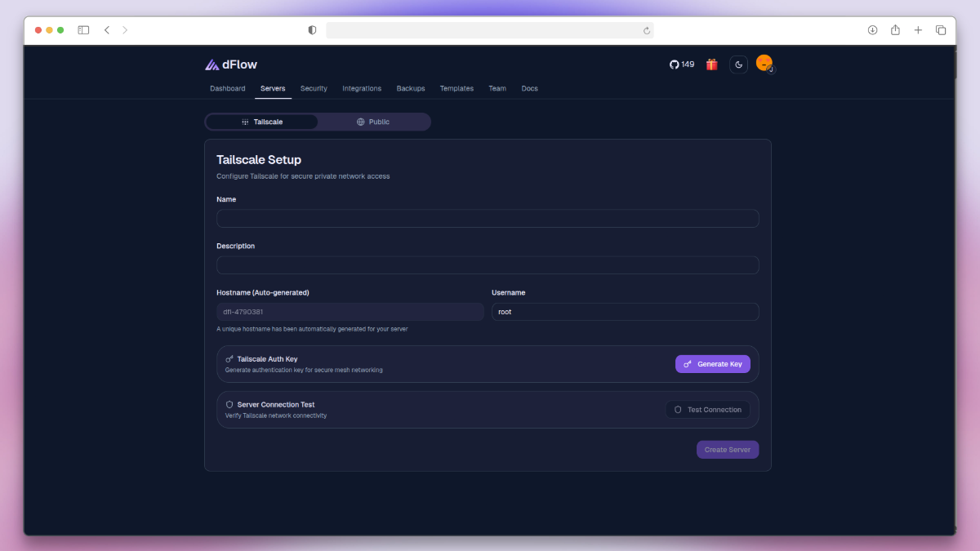Reload the page from address bar
Viewport: 980px width, 551px height.
[x=647, y=30]
